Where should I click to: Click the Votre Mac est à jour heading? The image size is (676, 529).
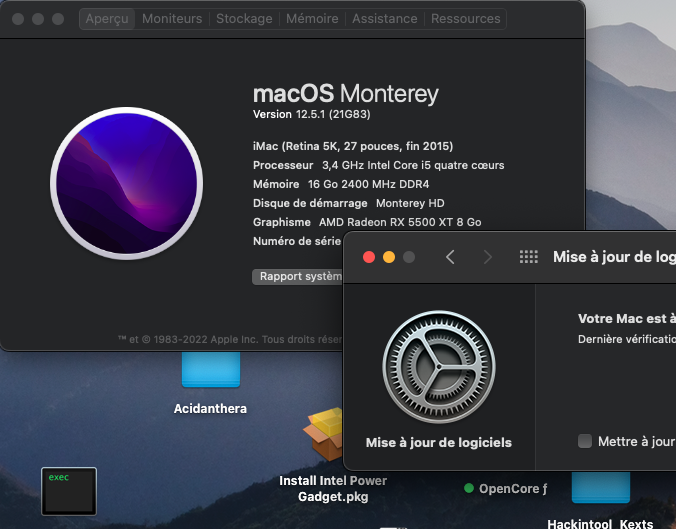627,319
